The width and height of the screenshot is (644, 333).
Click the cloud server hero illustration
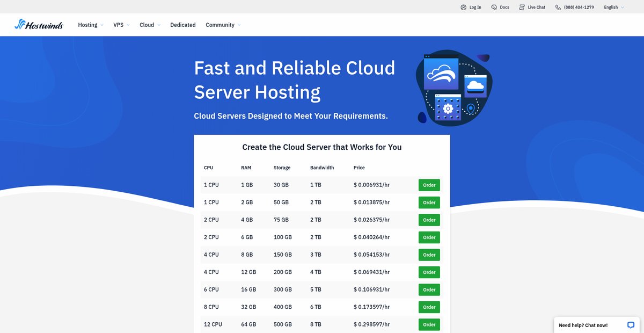pyautogui.click(x=454, y=89)
